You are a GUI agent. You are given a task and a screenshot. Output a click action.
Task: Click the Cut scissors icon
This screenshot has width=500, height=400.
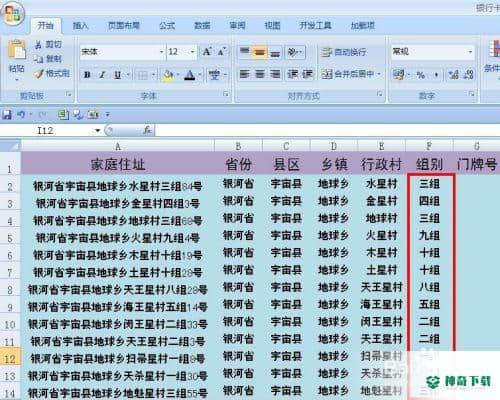[39, 45]
